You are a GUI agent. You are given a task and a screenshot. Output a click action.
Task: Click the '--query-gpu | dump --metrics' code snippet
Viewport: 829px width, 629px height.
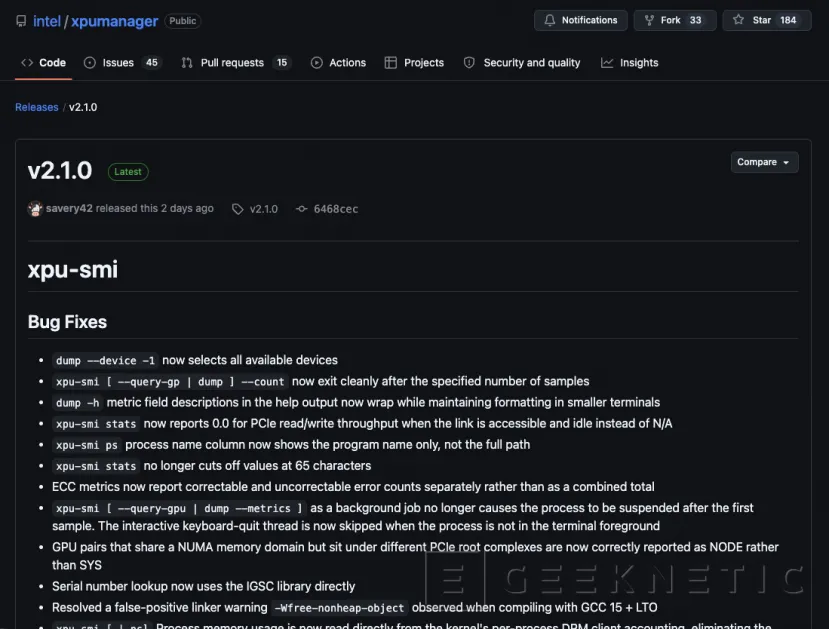tap(179, 508)
